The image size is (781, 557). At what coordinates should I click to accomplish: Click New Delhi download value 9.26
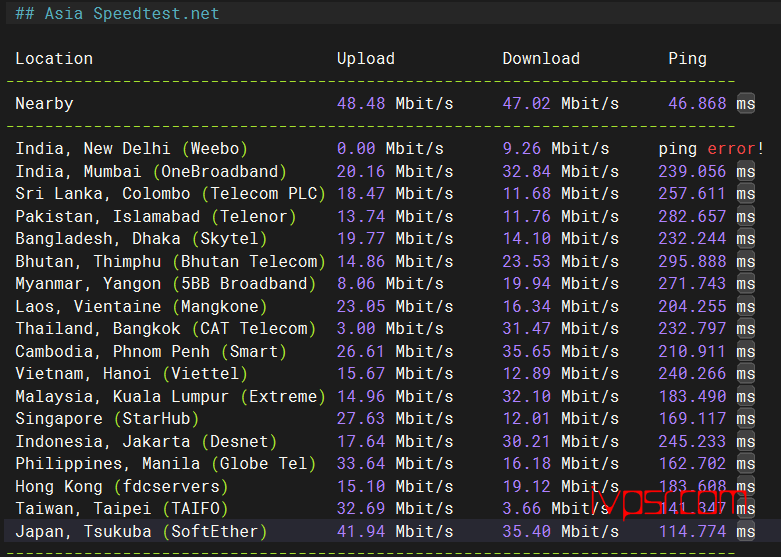521,148
